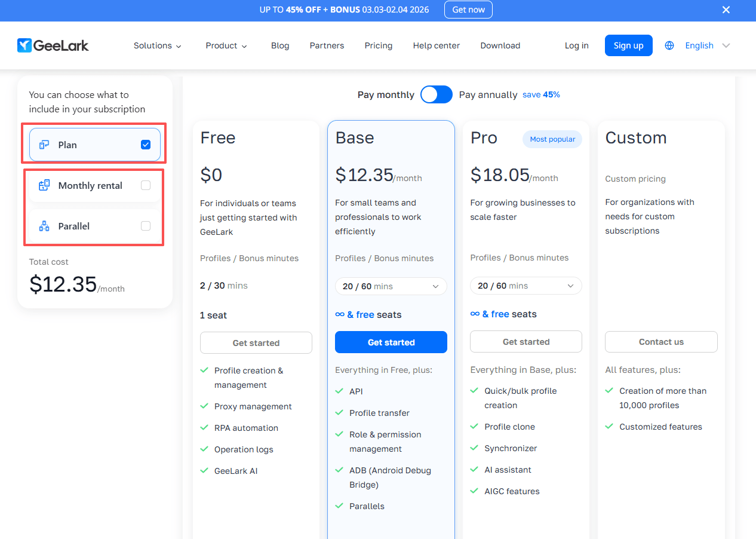Click the Monthly rental icon

[x=44, y=185]
